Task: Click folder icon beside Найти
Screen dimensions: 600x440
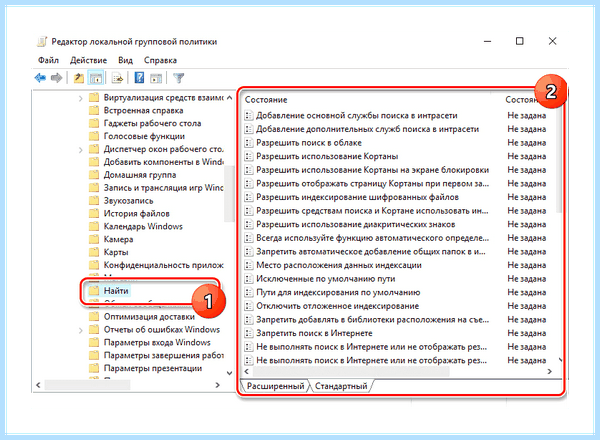Action: 94,291
